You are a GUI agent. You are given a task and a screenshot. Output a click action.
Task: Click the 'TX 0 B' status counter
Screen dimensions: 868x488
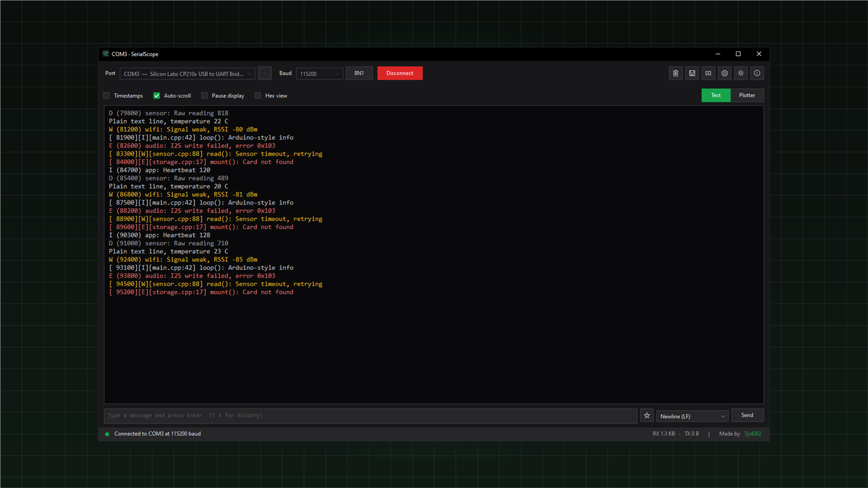[692, 433]
